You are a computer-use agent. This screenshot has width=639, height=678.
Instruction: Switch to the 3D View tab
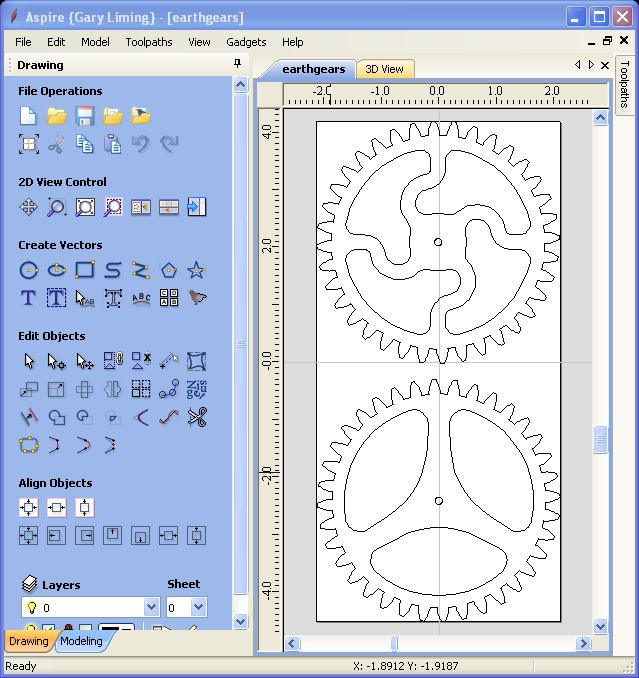point(384,69)
